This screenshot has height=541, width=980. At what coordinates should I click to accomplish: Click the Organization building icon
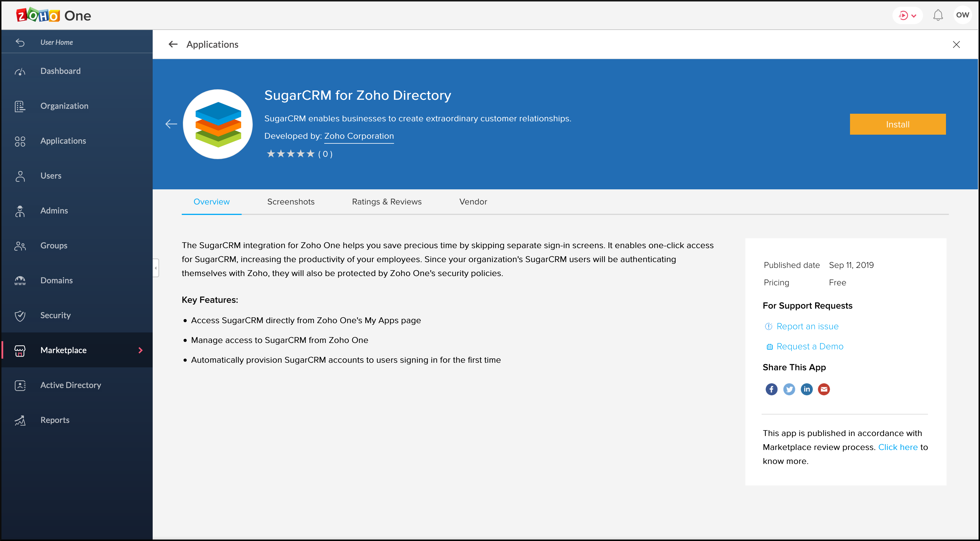click(x=20, y=106)
